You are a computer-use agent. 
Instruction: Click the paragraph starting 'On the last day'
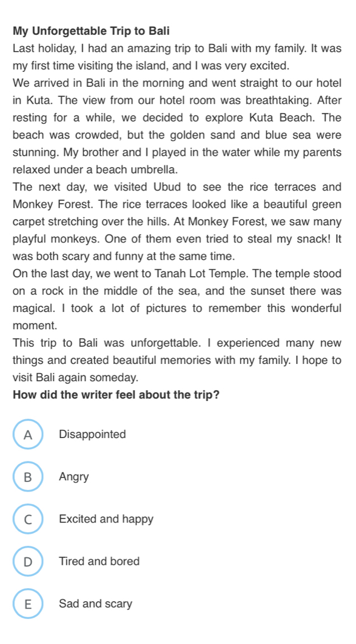177,300
